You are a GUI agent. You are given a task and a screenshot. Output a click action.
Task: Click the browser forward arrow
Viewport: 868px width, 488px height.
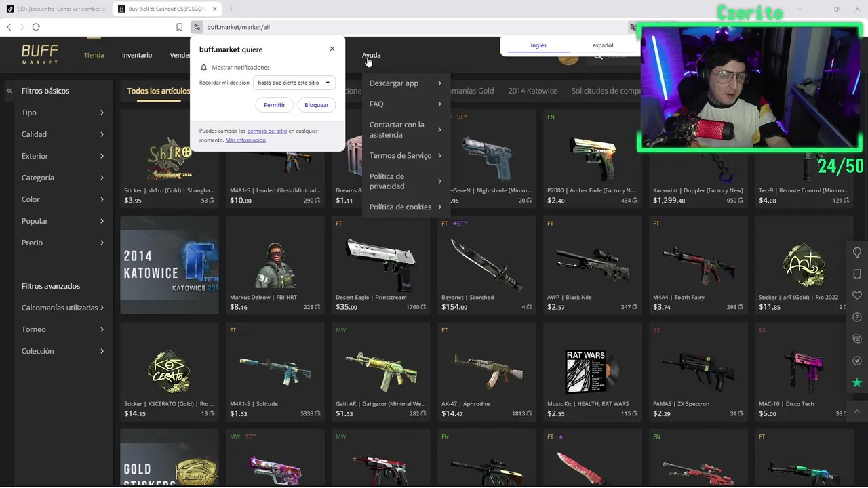tap(22, 27)
